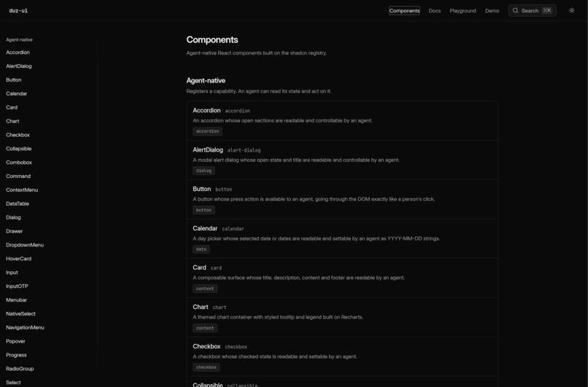Select Dialog in the sidebar
Viewport: 588px width, 387px height.
point(13,217)
